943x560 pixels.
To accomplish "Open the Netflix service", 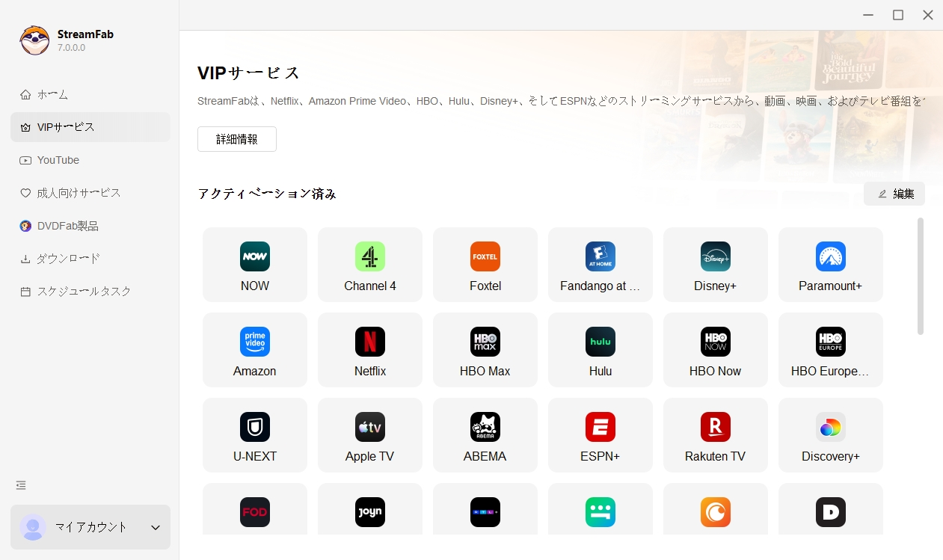I will click(369, 350).
